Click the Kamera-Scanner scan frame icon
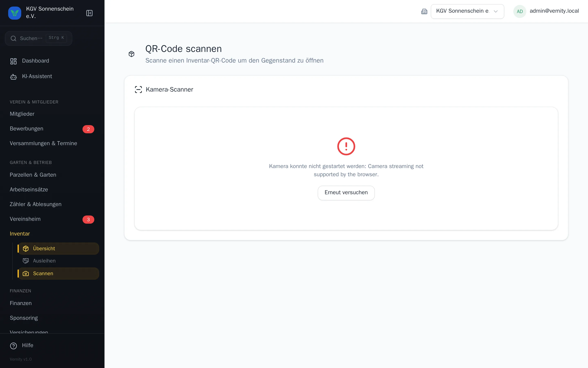 (x=138, y=90)
